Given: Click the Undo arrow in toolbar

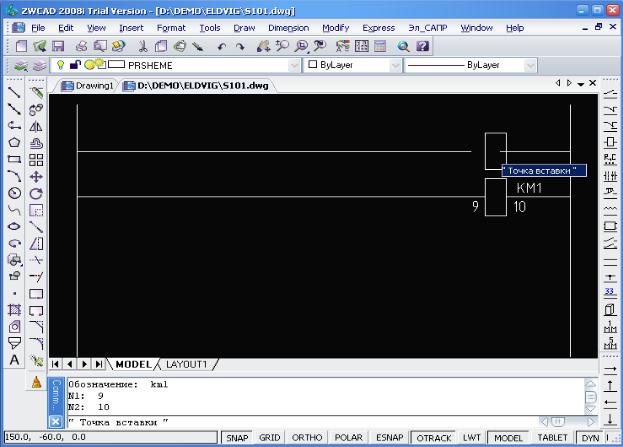Looking at the screenshot, I should pos(222,46).
